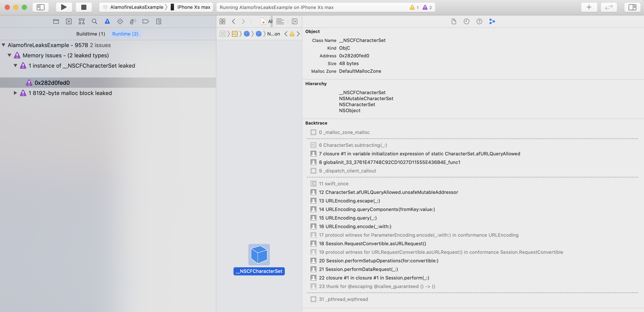Open the Project navigator folder icon

pos(56,21)
